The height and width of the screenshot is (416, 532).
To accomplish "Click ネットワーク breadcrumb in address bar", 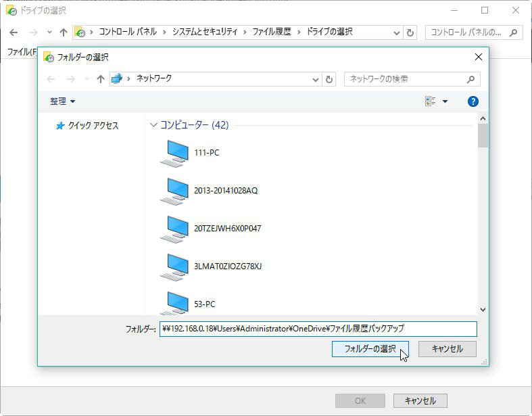I will (153, 78).
